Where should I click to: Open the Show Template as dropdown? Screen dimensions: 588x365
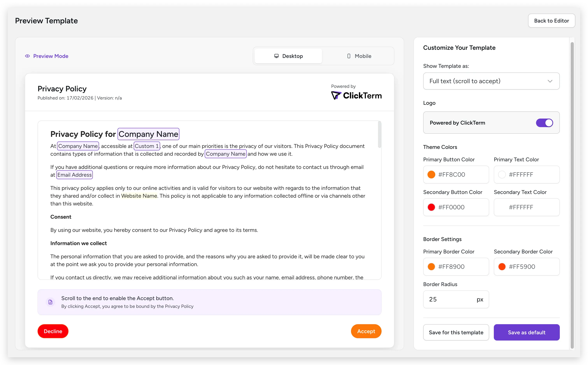click(x=491, y=81)
